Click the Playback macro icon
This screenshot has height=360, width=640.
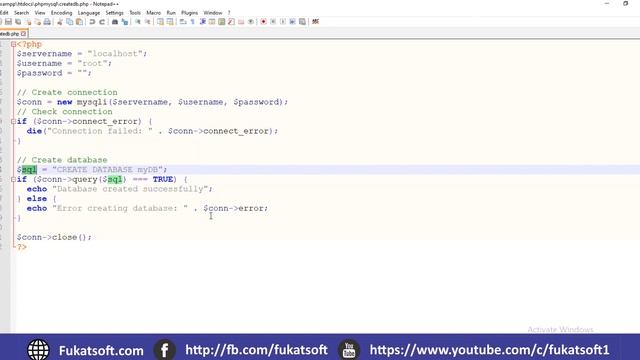pyautogui.click(x=283, y=22)
